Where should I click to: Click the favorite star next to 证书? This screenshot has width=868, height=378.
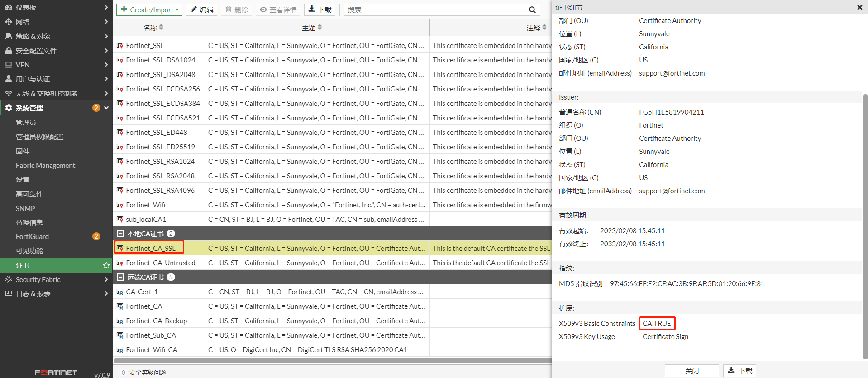[106, 265]
